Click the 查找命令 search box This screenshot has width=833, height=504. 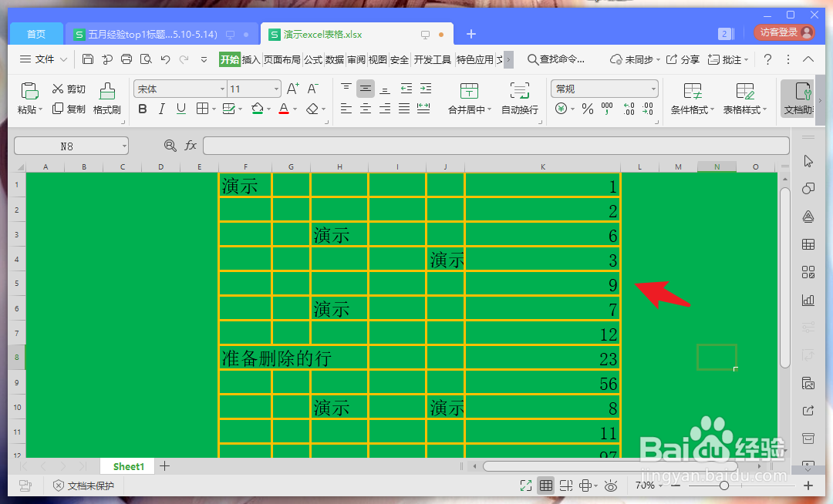coord(555,59)
